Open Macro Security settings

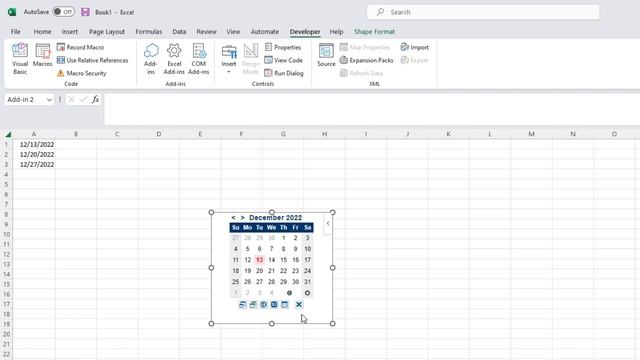[82, 73]
